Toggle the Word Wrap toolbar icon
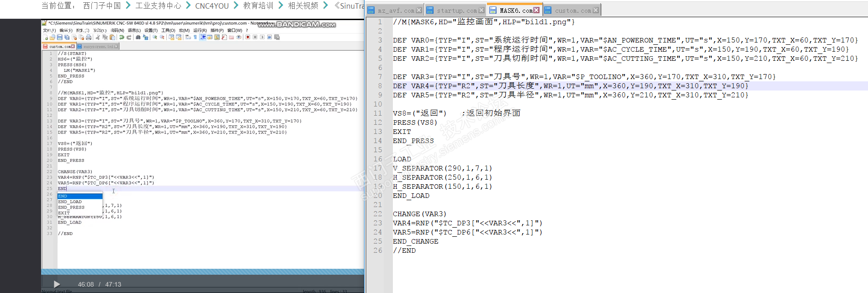868x293 pixels. click(188, 37)
